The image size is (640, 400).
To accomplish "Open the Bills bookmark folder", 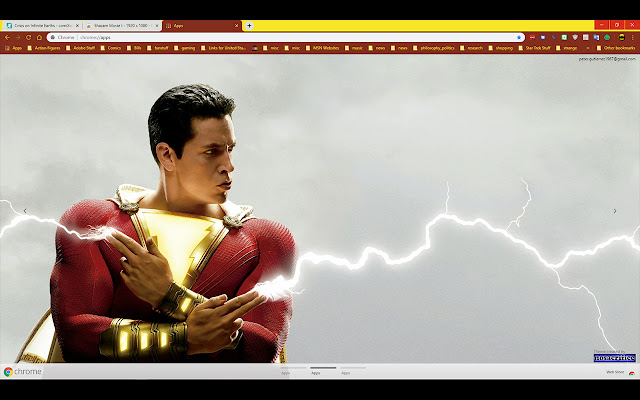I will click(x=134, y=48).
